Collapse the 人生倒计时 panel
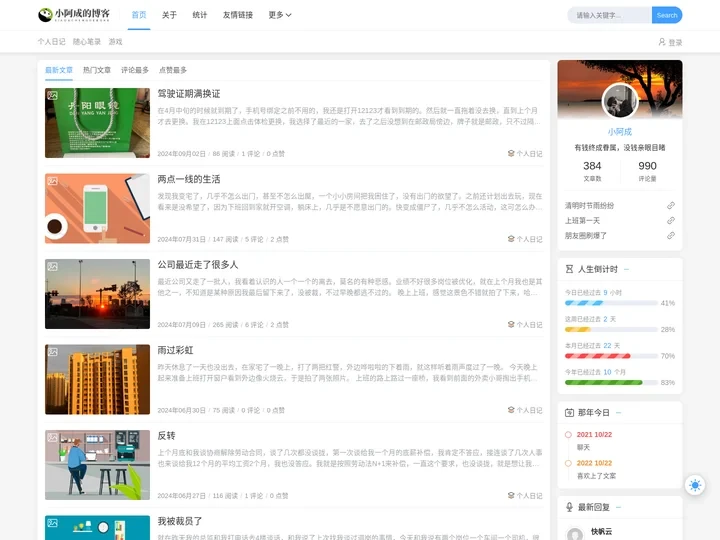The image size is (720, 540). click(626, 269)
